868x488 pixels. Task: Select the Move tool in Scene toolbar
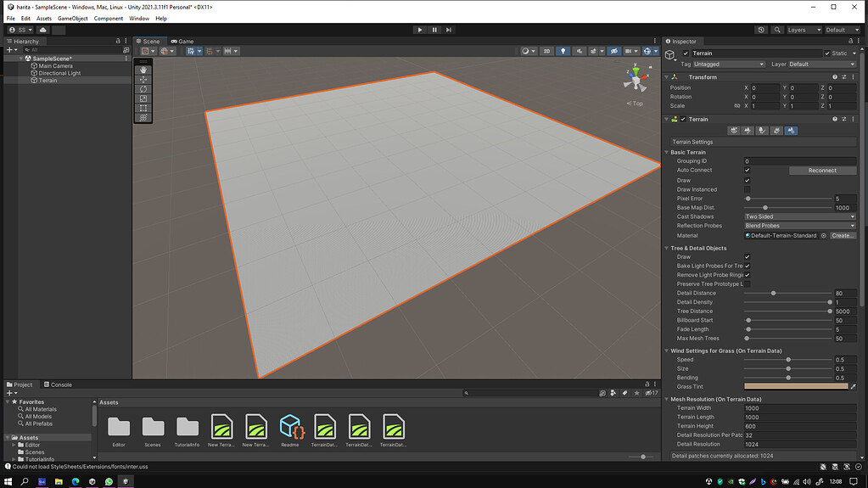tap(143, 80)
